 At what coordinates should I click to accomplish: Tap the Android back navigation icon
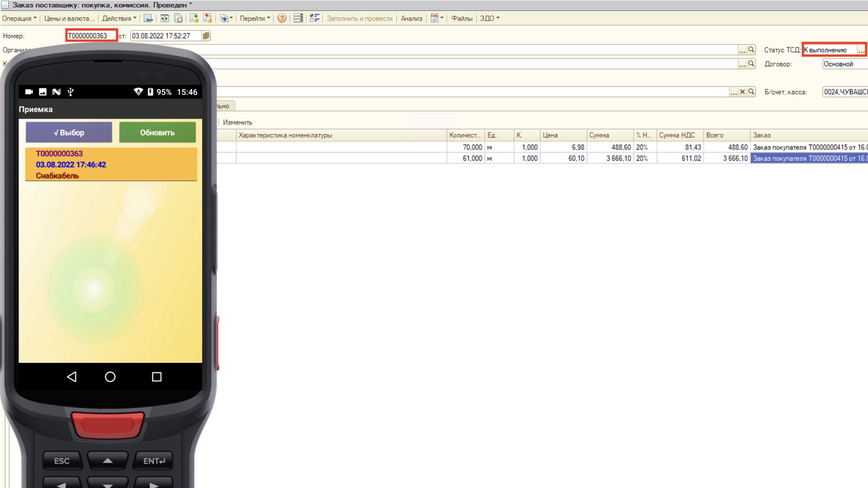(x=72, y=377)
